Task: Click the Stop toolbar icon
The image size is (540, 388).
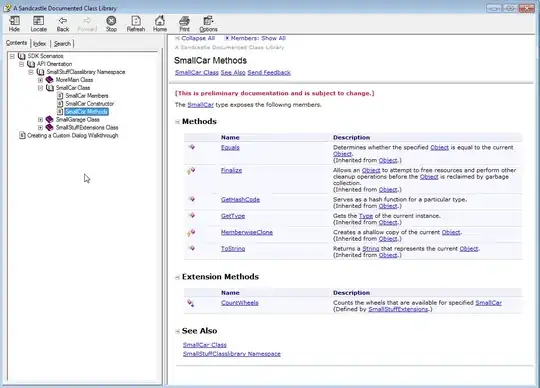Action: click(x=111, y=24)
